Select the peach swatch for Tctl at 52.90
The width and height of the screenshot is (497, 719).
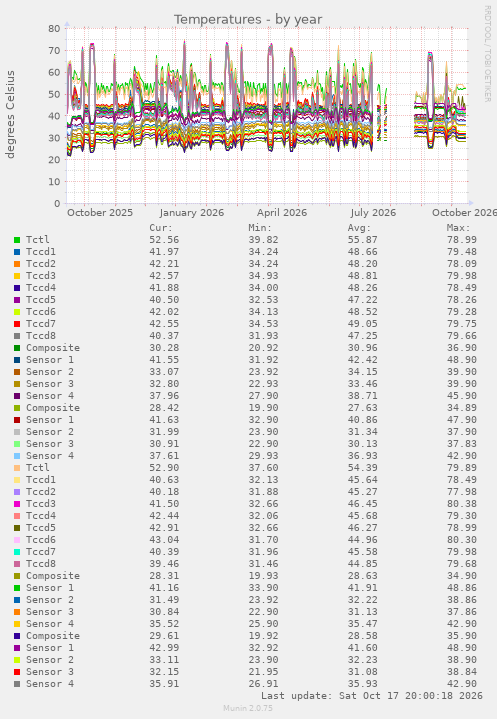click(x=17, y=468)
